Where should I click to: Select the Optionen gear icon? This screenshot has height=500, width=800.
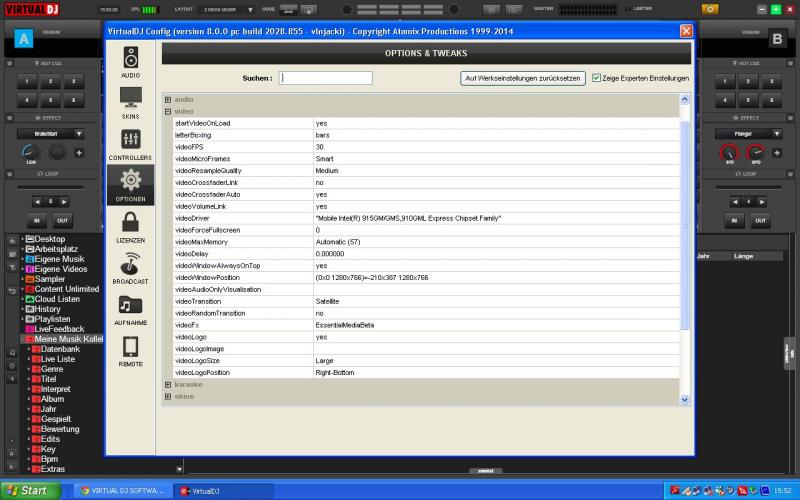[x=130, y=185]
